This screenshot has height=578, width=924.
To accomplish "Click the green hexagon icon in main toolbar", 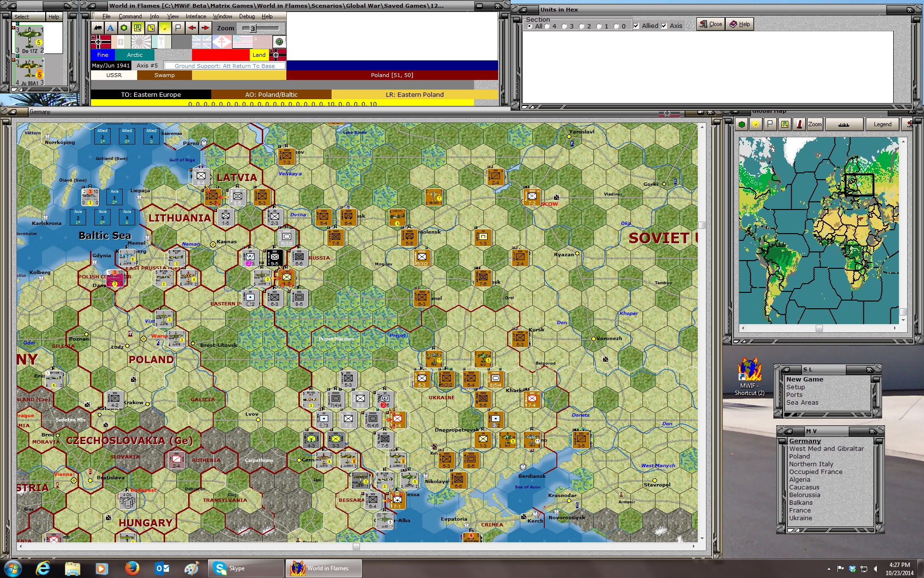I will 124,28.
